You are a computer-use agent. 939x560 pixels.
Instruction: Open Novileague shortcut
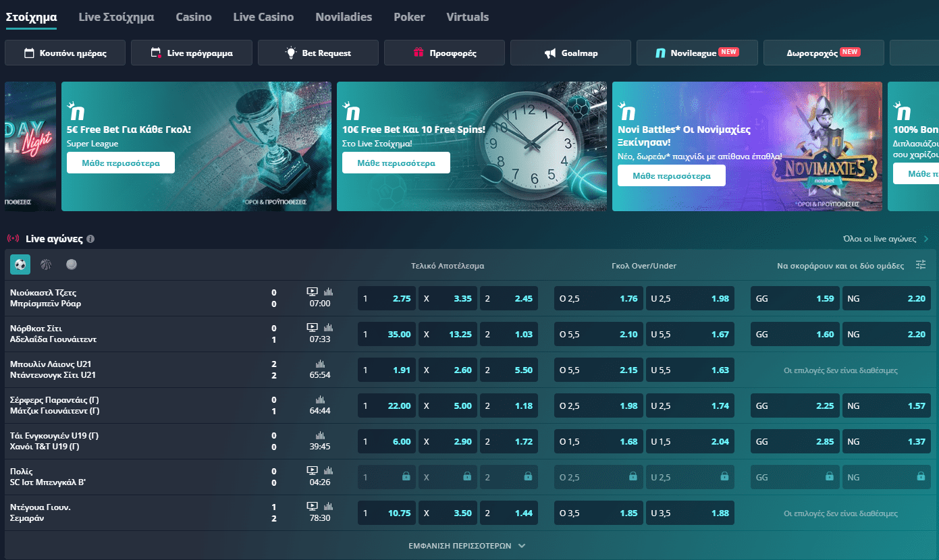click(697, 53)
